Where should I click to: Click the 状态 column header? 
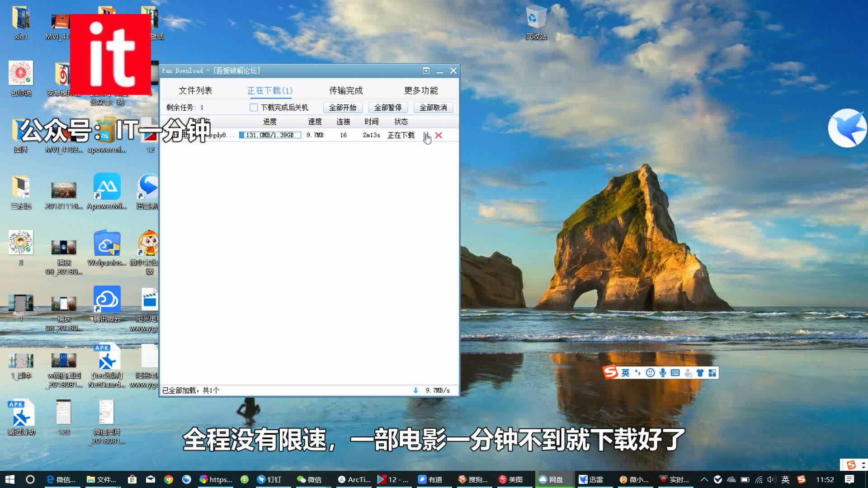[x=401, y=122]
